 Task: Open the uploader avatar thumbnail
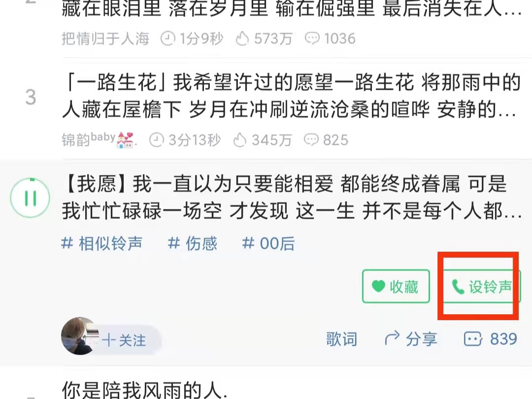coord(80,336)
